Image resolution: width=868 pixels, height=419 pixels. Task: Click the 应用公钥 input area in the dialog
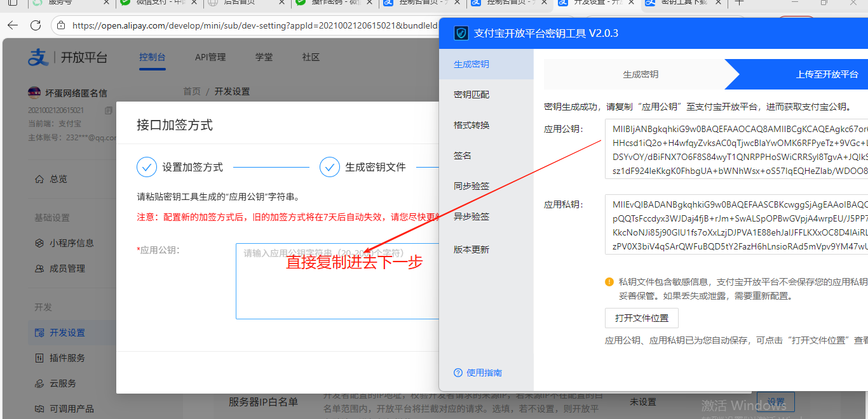tap(337, 281)
